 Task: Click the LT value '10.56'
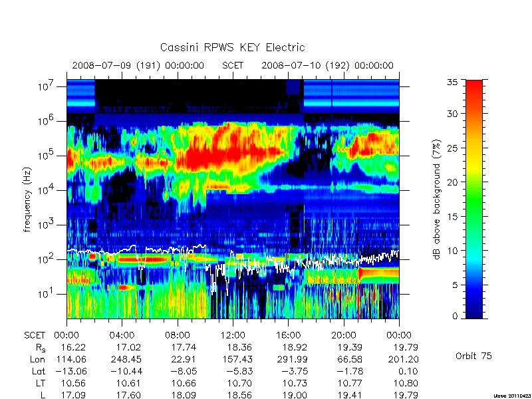coord(73,384)
